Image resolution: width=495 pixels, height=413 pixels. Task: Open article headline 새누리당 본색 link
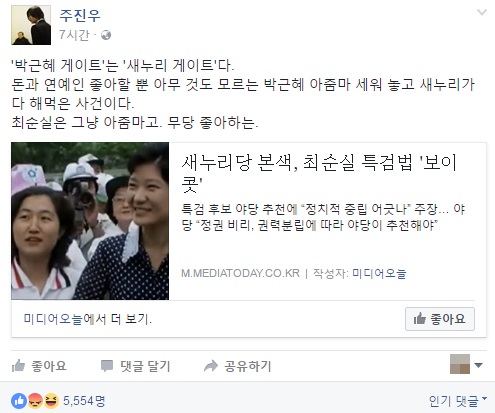tap(319, 173)
